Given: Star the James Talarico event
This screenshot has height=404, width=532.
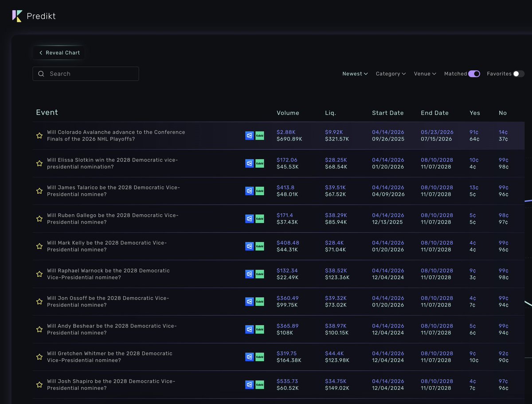Looking at the screenshot, I should (x=39, y=191).
